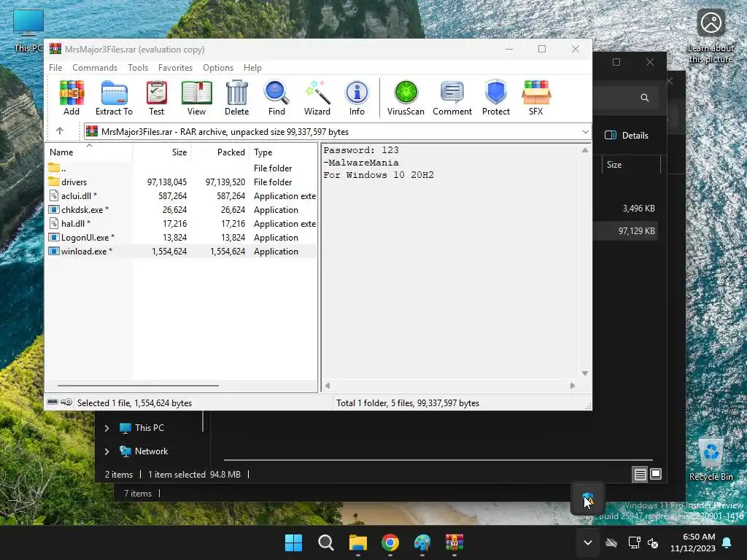Screen dimensions: 747x560
Task: Launch the Wizard wand icon
Action: (317, 98)
